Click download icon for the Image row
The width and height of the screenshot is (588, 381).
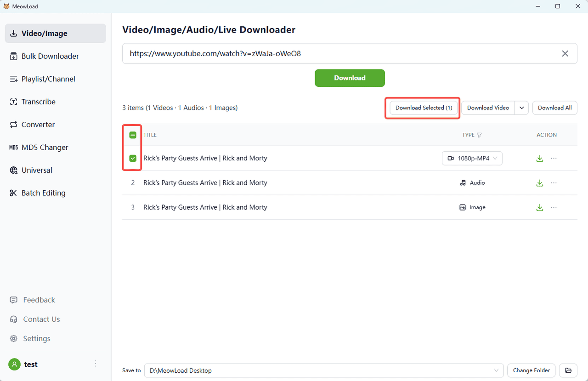point(540,207)
